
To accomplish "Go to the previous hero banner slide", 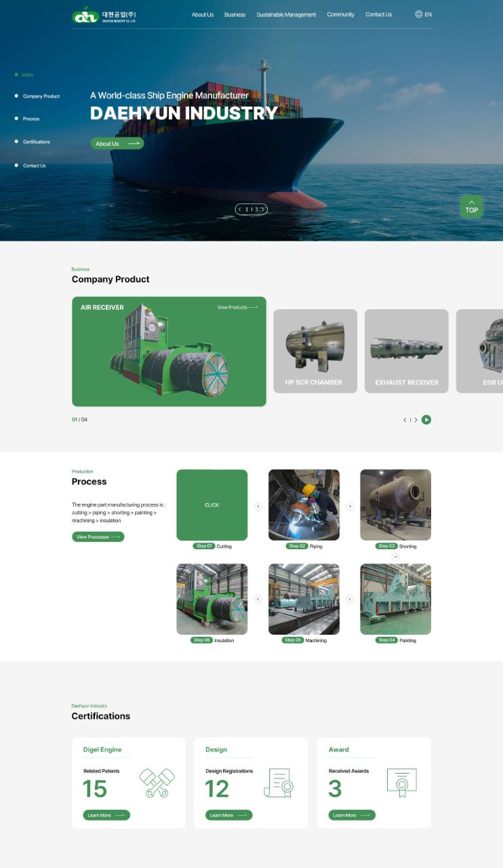I will tap(240, 210).
